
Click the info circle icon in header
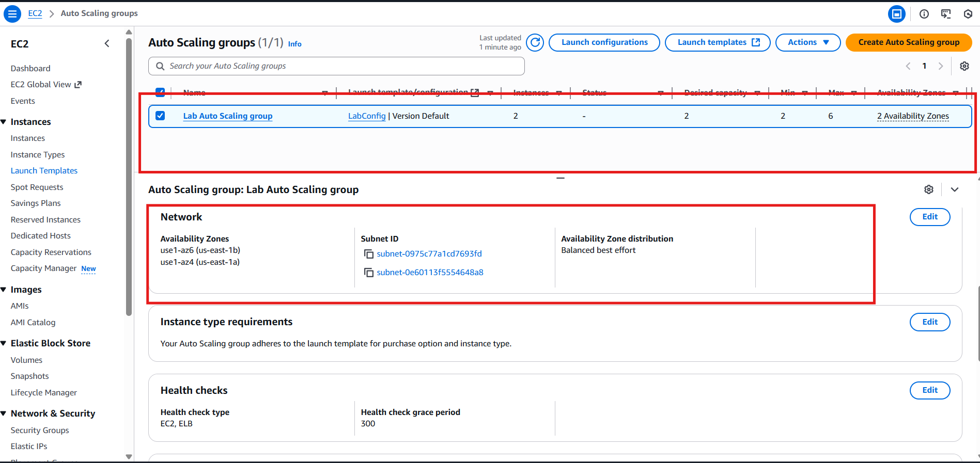click(x=924, y=14)
